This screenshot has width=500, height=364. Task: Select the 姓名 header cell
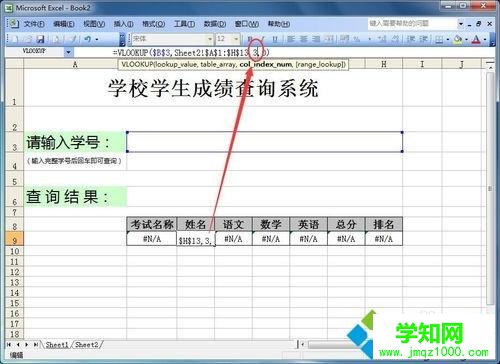(x=196, y=224)
